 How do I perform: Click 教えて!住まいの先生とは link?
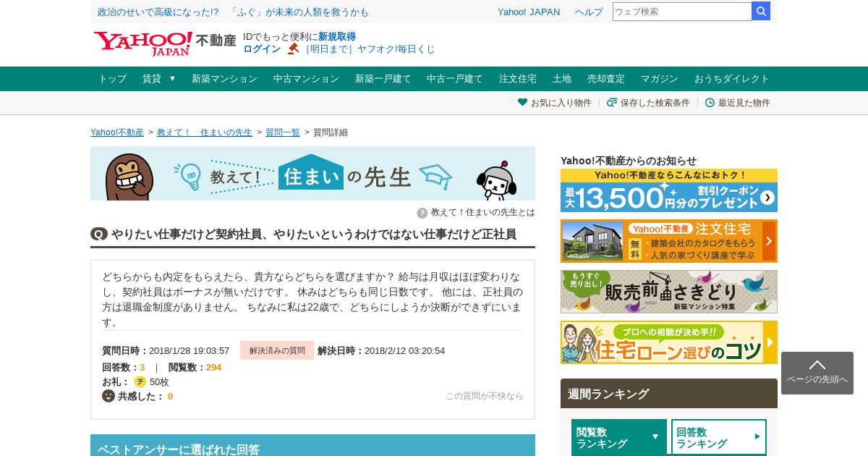[483, 212]
